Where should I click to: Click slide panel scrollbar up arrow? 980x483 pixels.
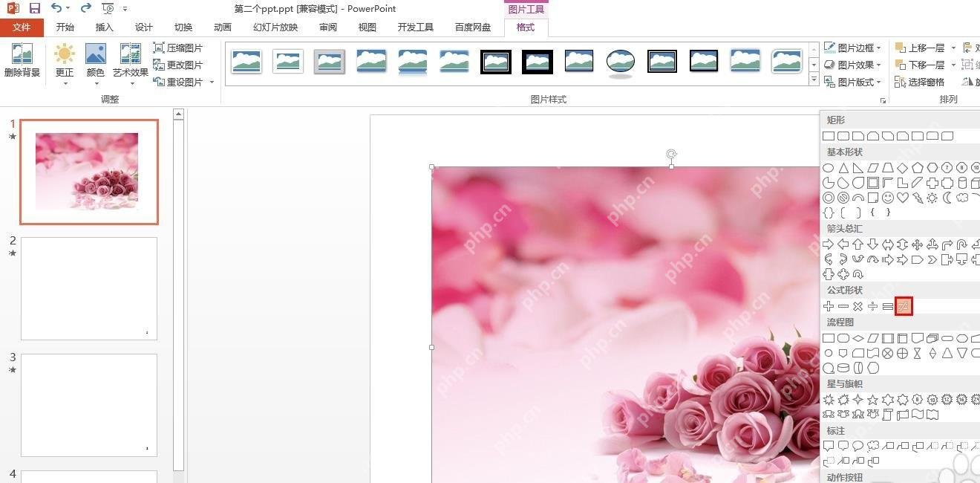coord(178,114)
